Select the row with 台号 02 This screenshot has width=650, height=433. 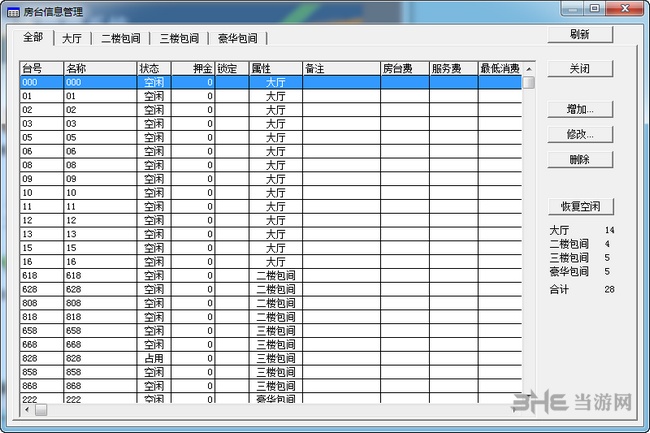coord(271,110)
